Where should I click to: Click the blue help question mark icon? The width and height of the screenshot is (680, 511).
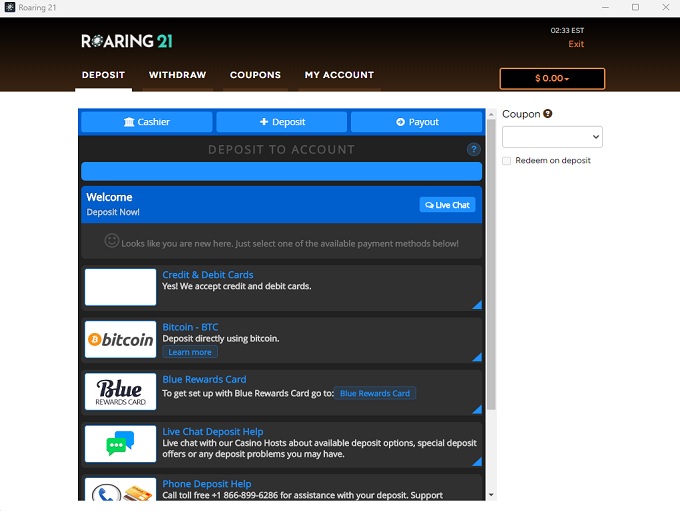click(474, 150)
